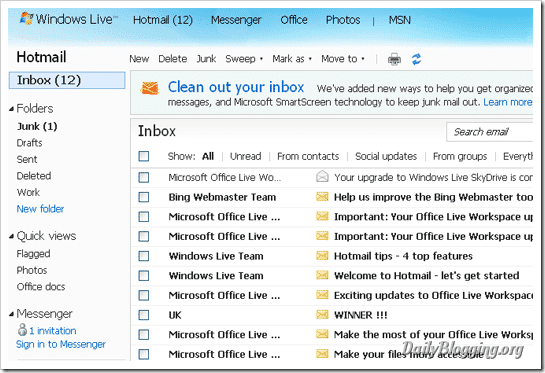The width and height of the screenshot is (545, 373).
Task: Open Messenger in top navigation
Action: point(236,20)
